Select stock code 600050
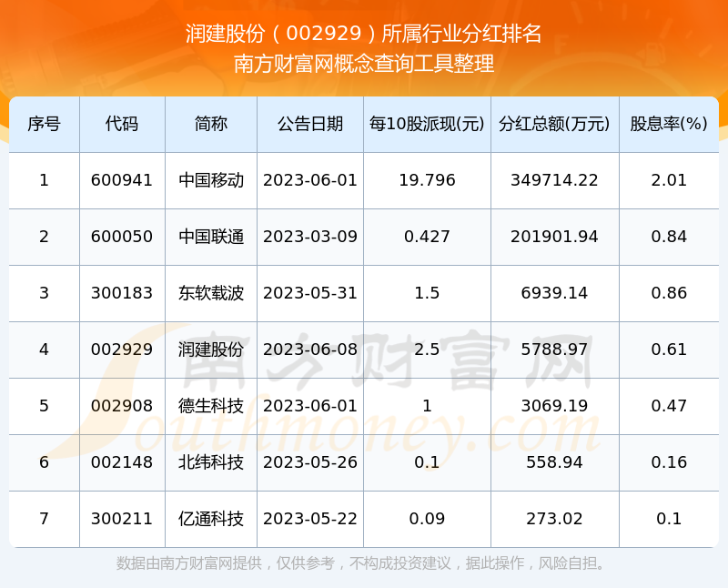This screenshot has width=728, height=588. (122, 237)
